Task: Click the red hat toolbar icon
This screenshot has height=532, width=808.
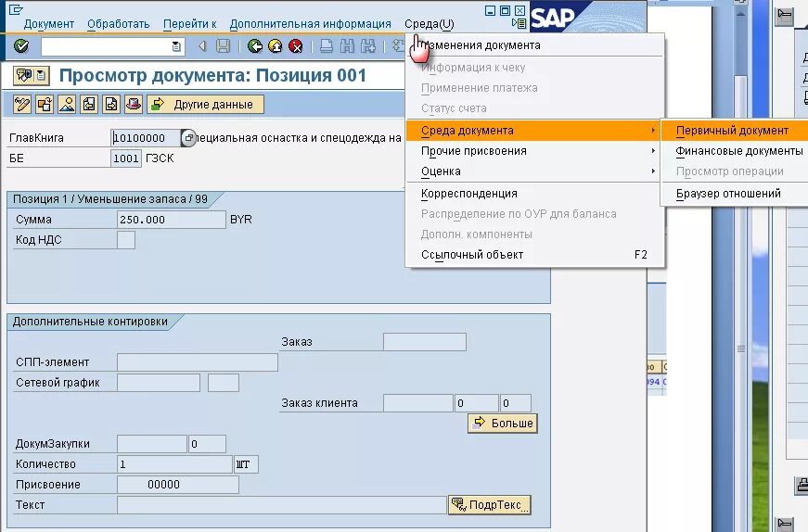Action: tap(133, 105)
